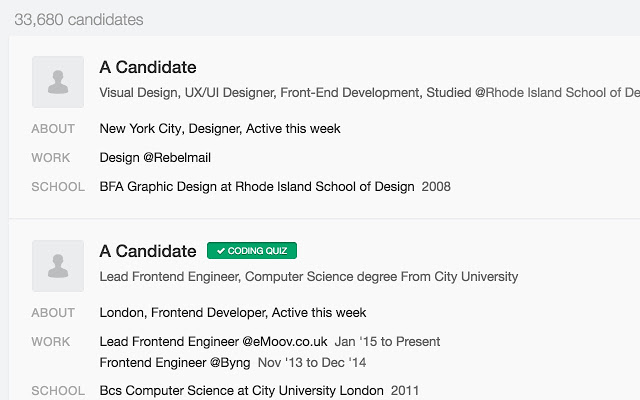
Task: Click the ABOUT label of the first candidate
Action: click(53, 128)
